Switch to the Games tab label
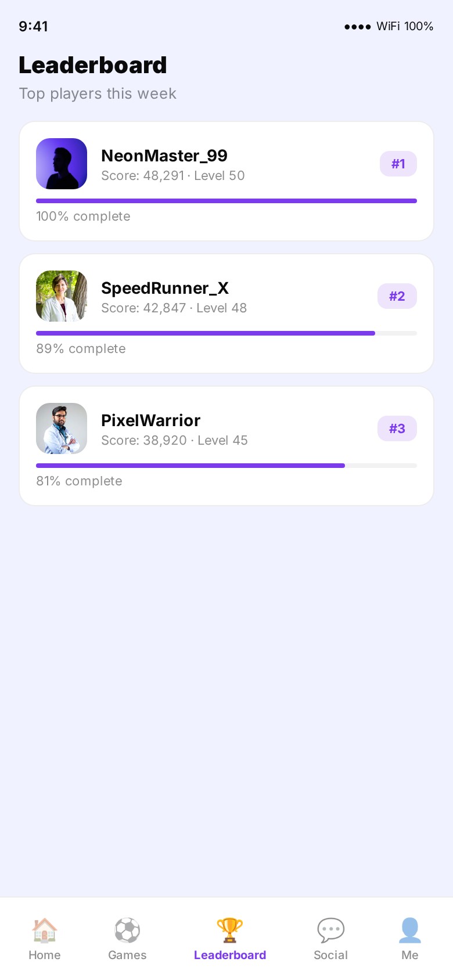The width and height of the screenshot is (453, 980). tap(127, 955)
